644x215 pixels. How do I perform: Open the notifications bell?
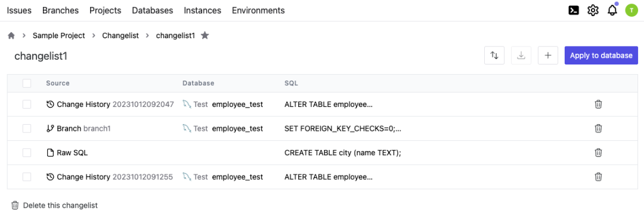tap(612, 10)
